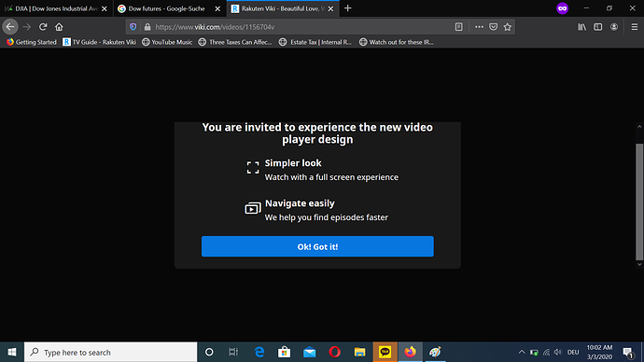Reload the current page
The image size is (644, 362).
(x=43, y=27)
